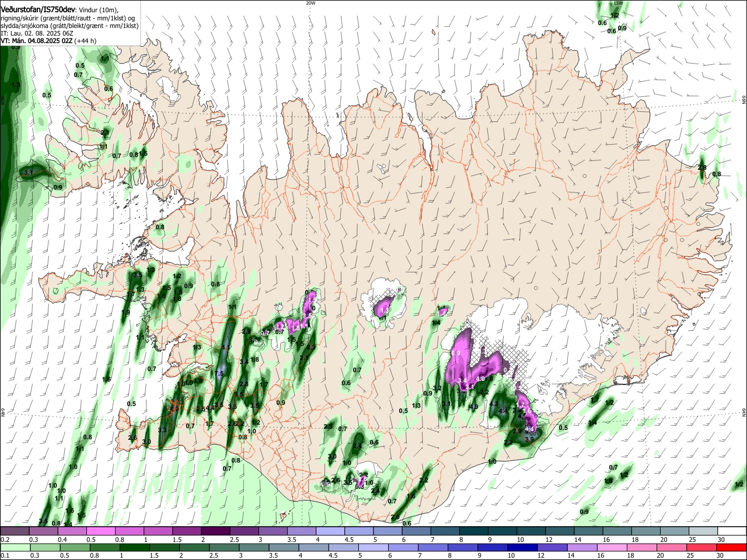Click the 'VT: Mán. 04.08.2025 02Z (+44 h)' line
Viewport: 747px width, 560px height.
48,41
